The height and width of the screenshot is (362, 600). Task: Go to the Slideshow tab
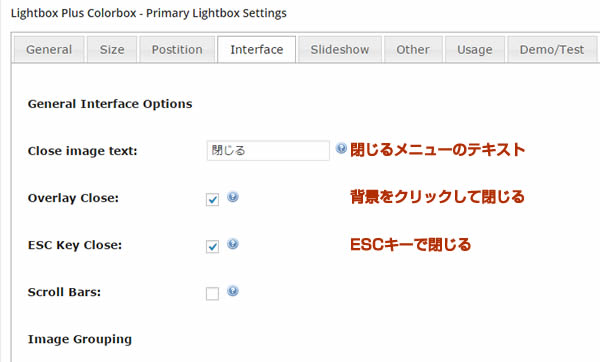tap(340, 49)
